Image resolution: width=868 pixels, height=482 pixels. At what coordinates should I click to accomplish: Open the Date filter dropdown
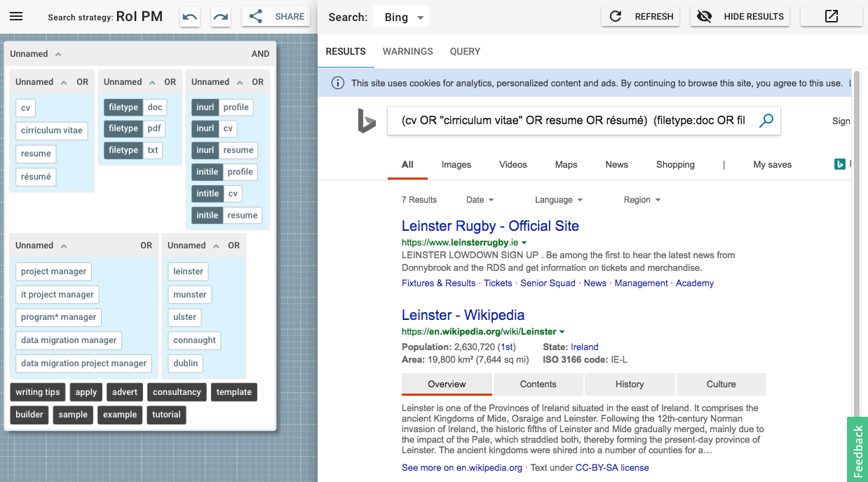pyautogui.click(x=480, y=200)
